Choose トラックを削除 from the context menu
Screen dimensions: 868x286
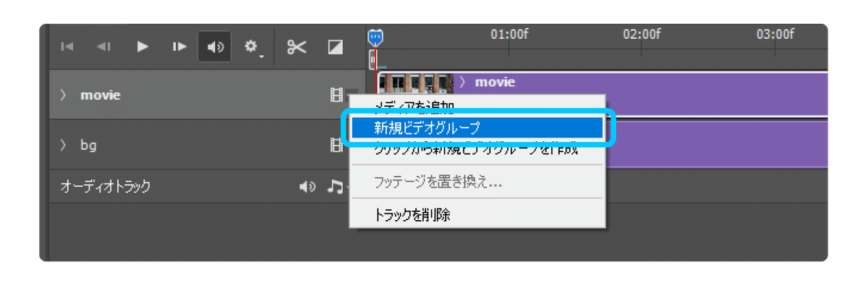coord(477,214)
